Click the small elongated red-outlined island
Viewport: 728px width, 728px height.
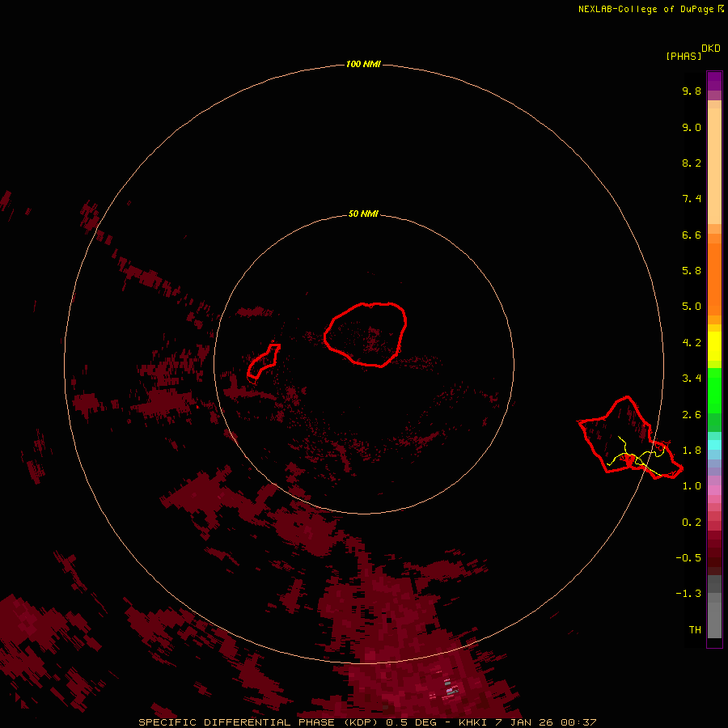point(263,362)
